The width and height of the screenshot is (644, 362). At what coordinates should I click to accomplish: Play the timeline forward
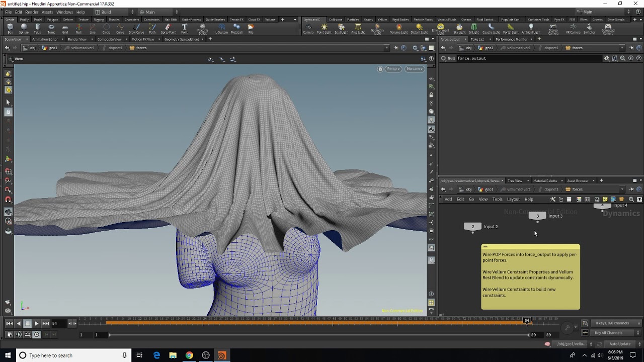(x=37, y=323)
